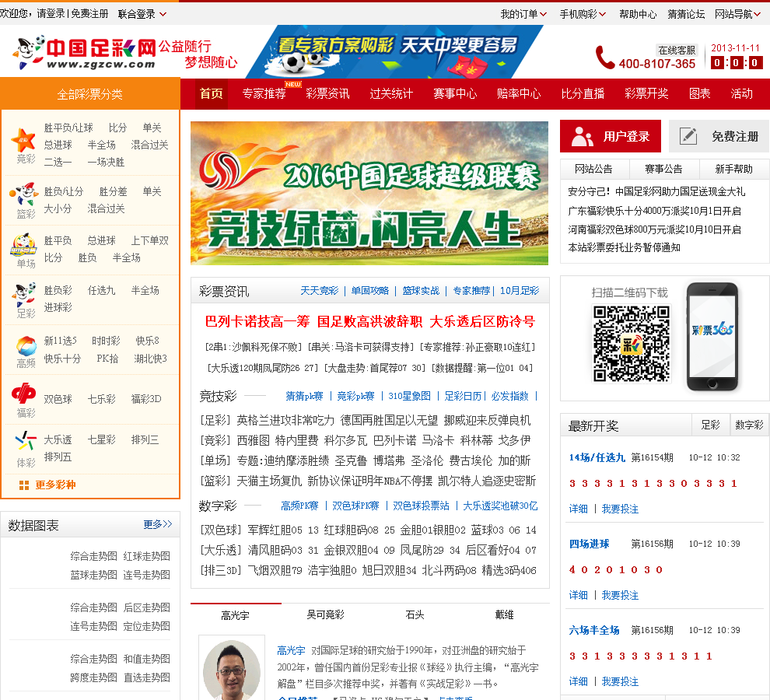Open 赛事中心 in the navigation bar
This screenshot has width=770, height=700.
click(455, 93)
